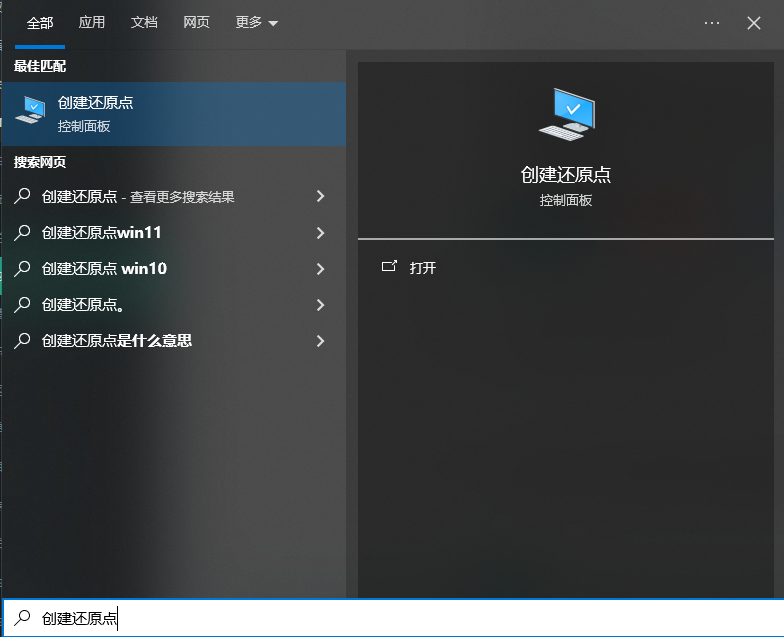Open the 创建还原点 best match result

point(174,114)
